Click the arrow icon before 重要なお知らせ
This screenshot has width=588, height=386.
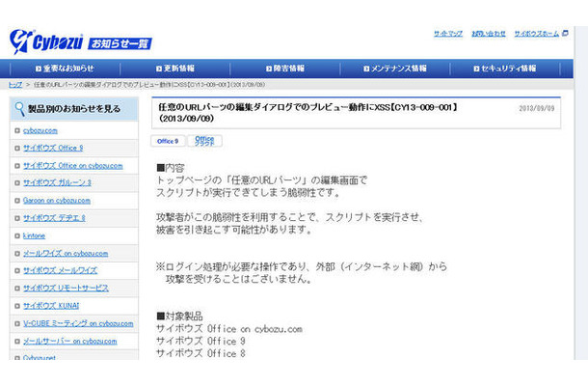tap(39, 69)
